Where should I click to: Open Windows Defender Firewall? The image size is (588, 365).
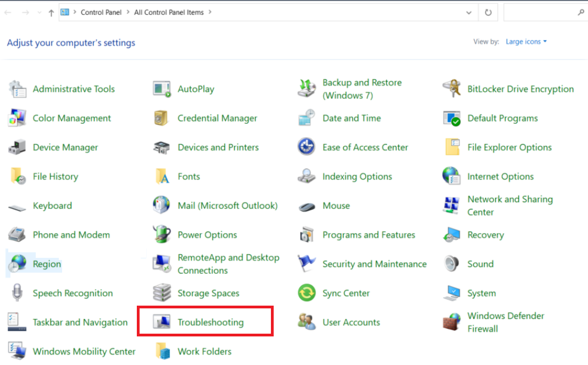[x=505, y=322]
